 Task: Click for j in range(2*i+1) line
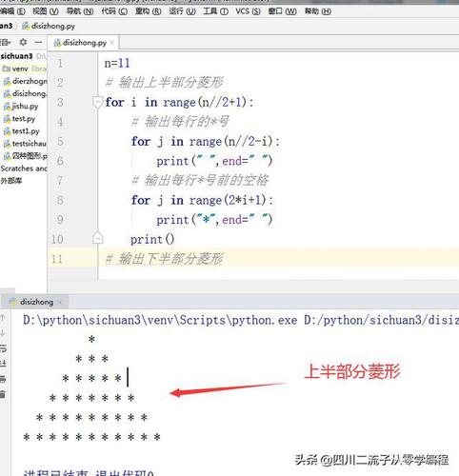pyautogui.click(x=202, y=200)
